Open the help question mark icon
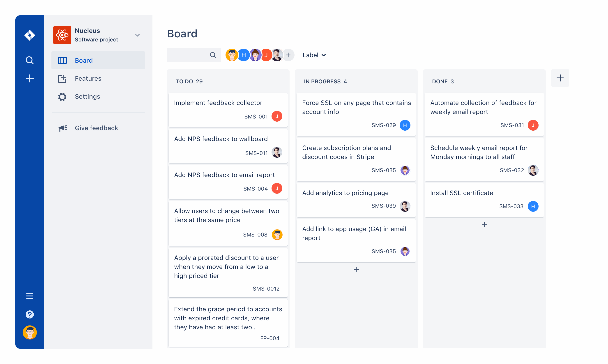 point(30,314)
